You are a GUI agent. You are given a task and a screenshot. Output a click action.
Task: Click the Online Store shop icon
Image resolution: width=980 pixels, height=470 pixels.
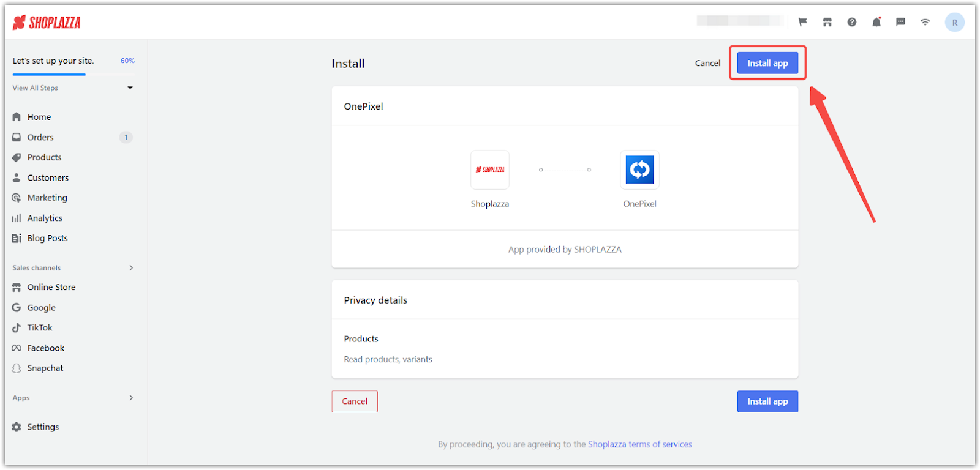[17, 287]
